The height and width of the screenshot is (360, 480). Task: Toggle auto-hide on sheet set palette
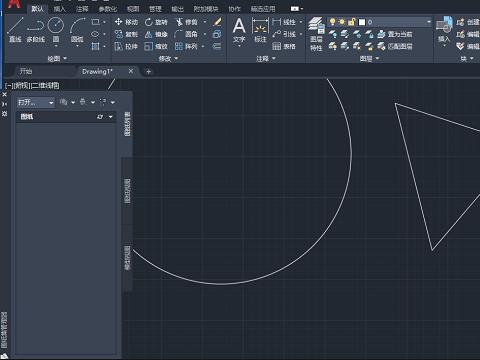coord(4,104)
